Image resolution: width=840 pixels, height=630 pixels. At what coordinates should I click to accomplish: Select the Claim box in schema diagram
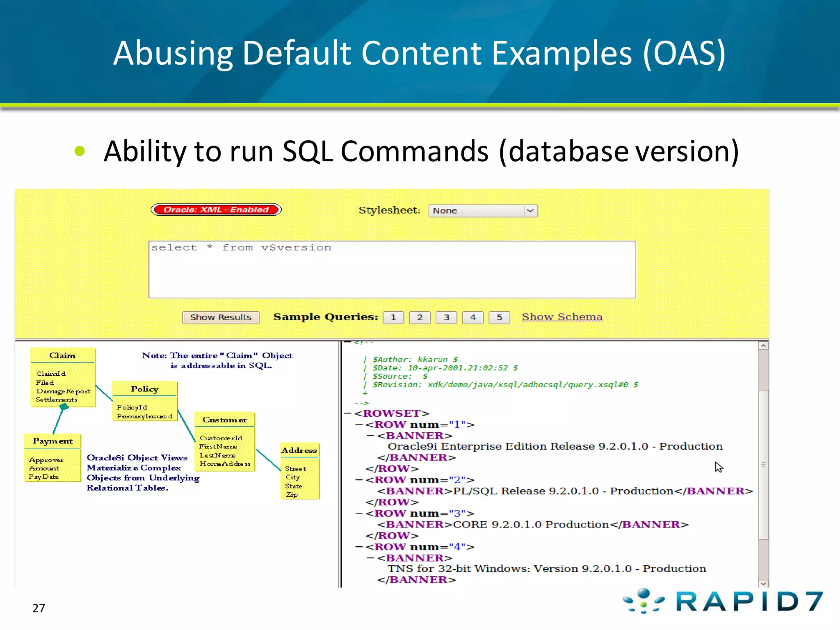pos(63,377)
